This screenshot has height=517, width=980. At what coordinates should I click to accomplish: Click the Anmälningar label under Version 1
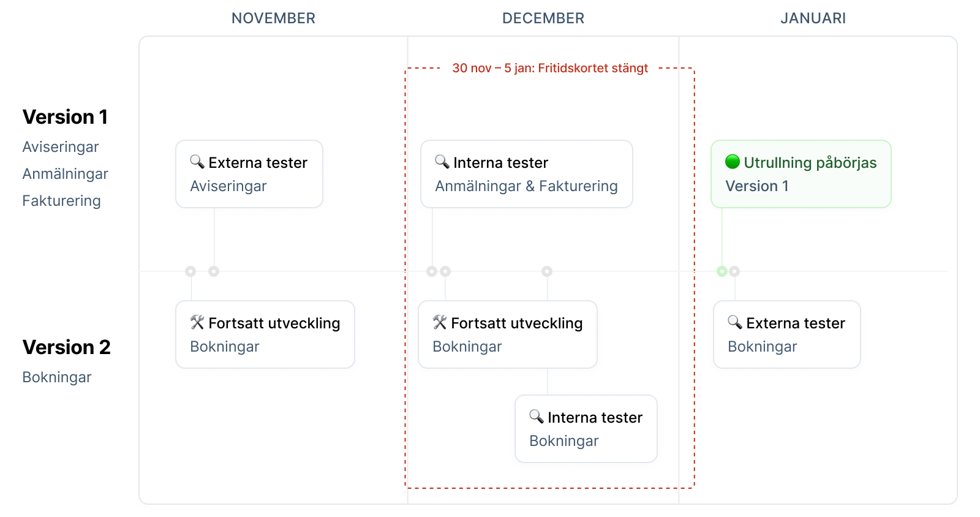point(65,174)
